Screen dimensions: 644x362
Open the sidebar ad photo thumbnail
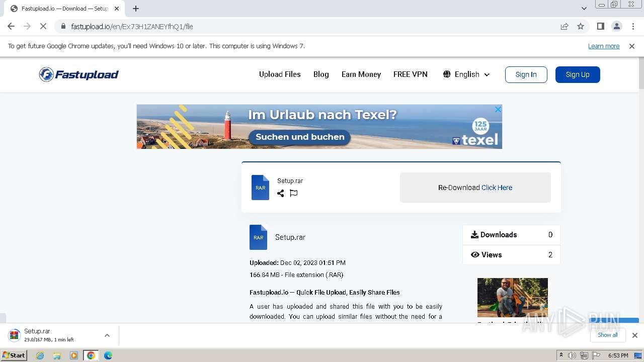(x=512, y=298)
